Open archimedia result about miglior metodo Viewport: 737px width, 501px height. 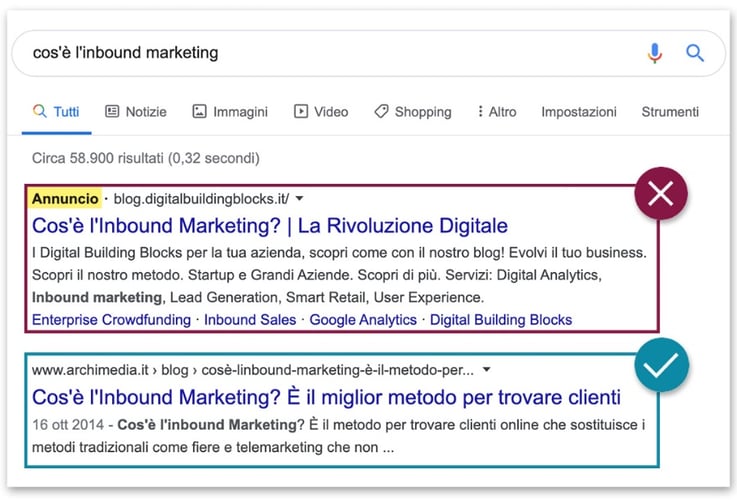pos(326,397)
